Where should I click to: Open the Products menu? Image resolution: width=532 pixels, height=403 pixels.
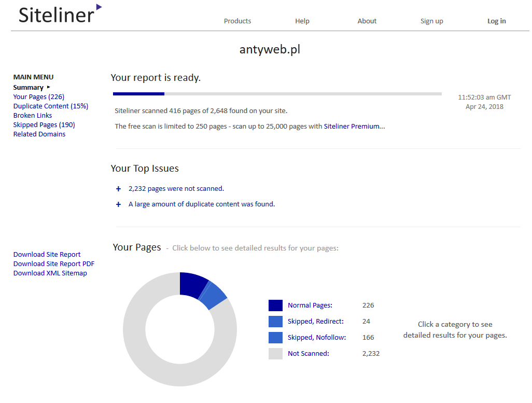237,21
